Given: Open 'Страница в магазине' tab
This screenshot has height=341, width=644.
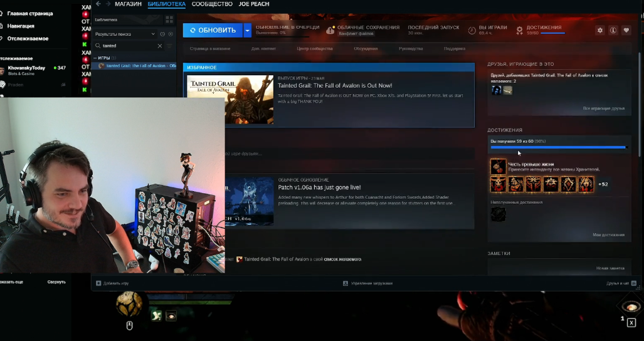Looking at the screenshot, I should pos(210,48).
